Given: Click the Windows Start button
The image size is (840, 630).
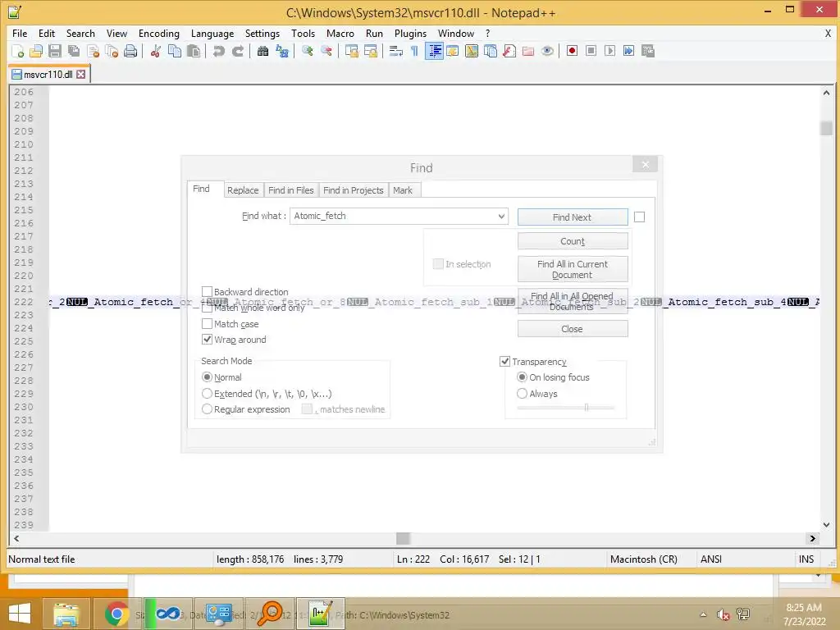Looking at the screenshot, I should click(x=20, y=614).
